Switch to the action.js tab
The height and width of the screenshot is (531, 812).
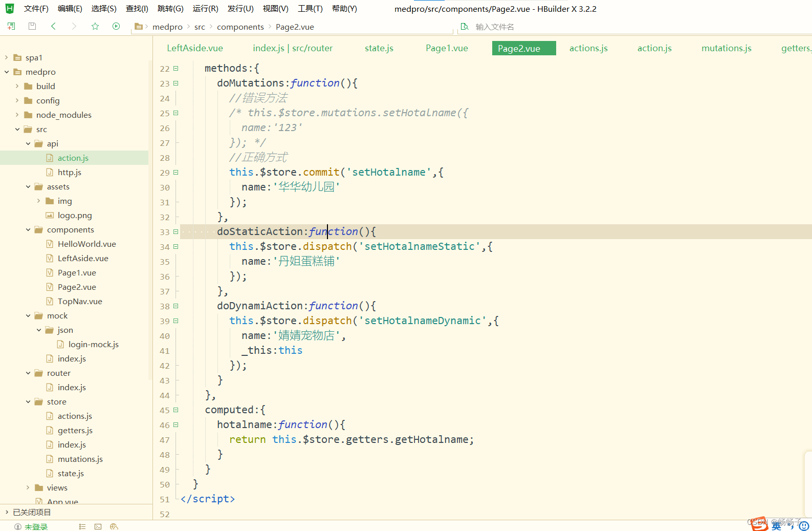[654, 48]
